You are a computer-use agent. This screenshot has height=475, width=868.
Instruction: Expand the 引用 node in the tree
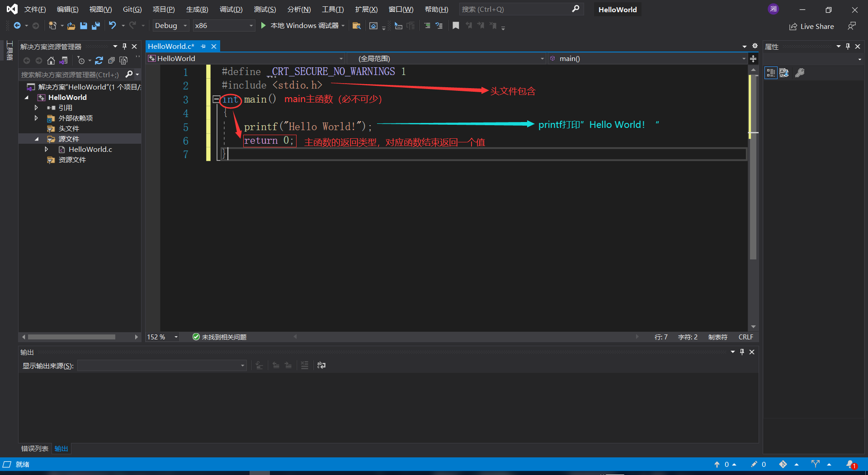36,108
